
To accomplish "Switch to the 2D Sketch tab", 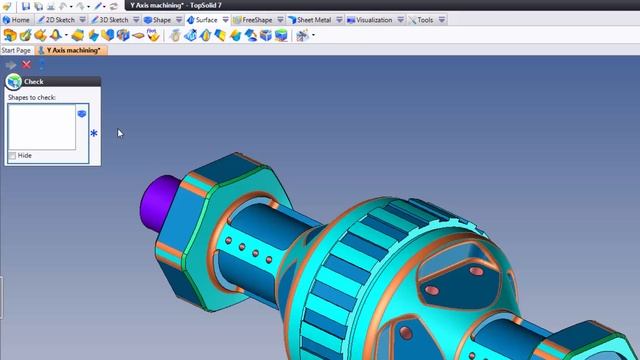I will pyautogui.click(x=56, y=20).
